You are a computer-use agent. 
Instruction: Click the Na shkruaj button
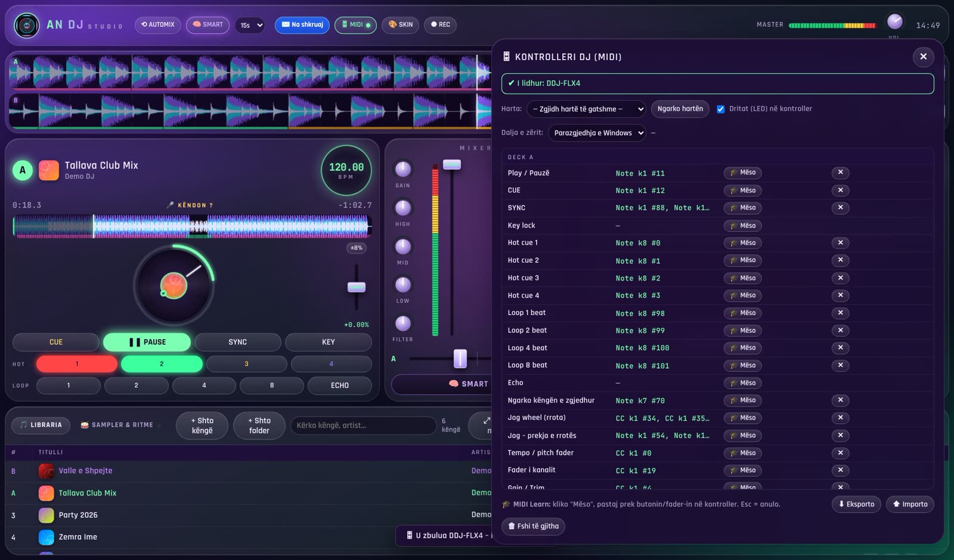pyautogui.click(x=302, y=25)
